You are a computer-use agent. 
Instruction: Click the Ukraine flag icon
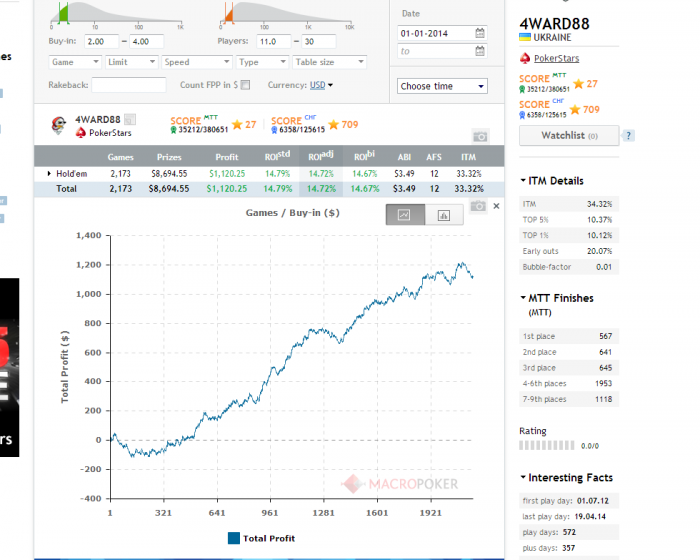pyautogui.click(x=525, y=37)
